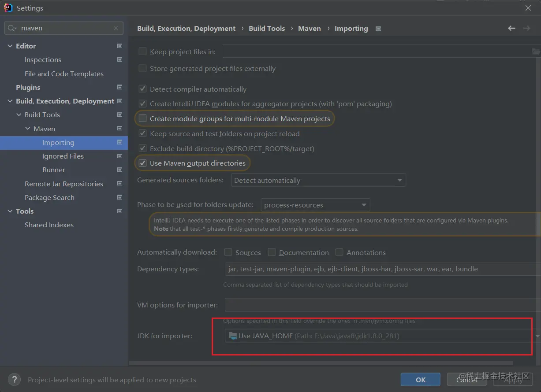Screen dimensions: 541x392
Task: Open JDK for importer dropdown
Action: [x=537, y=336]
